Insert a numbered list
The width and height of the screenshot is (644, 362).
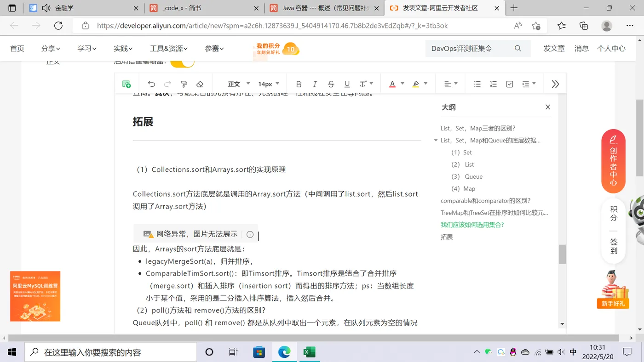[x=493, y=84]
